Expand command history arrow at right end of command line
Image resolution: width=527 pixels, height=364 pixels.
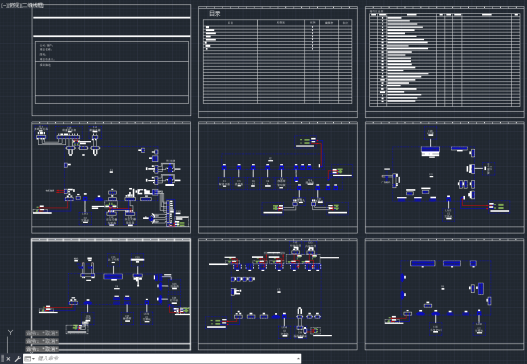pos(298,359)
